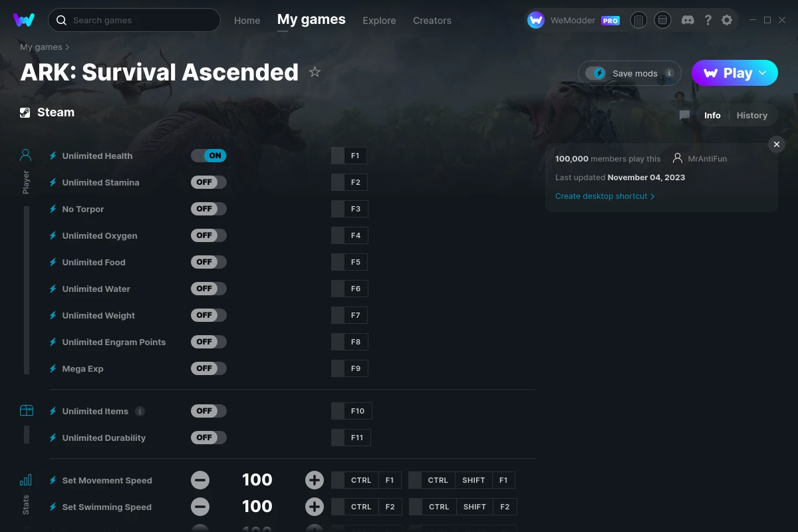
Task: Enable No Torpor toggle
Action: point(209,209)
